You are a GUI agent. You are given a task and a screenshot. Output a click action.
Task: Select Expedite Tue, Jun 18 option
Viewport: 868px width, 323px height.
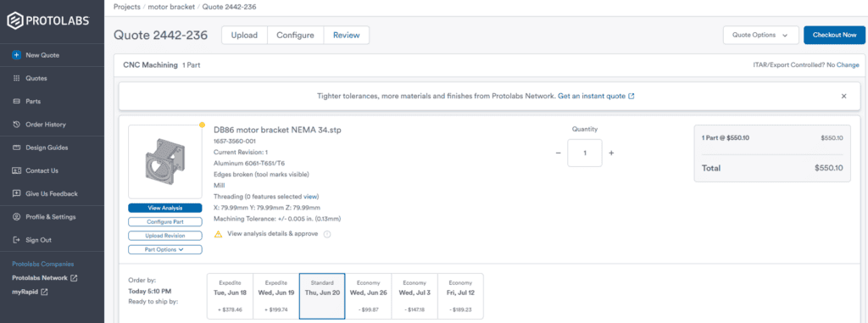(230, 296)
